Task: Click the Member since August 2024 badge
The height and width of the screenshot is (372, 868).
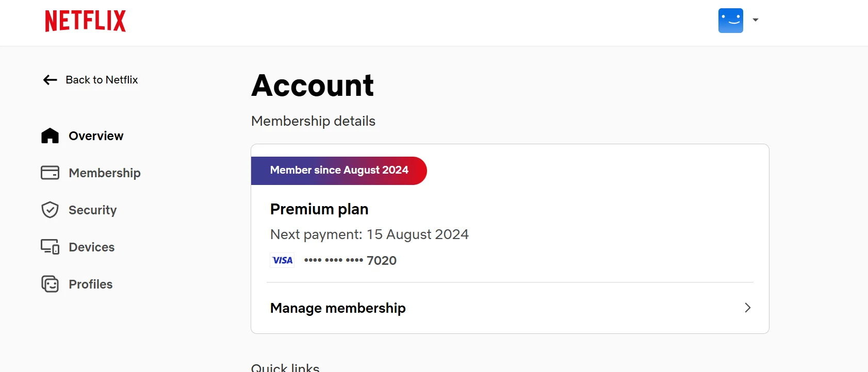Action: coord(339,171)
